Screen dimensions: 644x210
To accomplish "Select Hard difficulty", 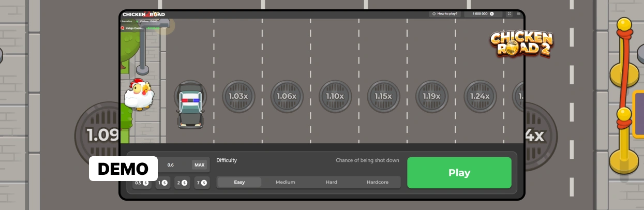I will coord(332,182).
